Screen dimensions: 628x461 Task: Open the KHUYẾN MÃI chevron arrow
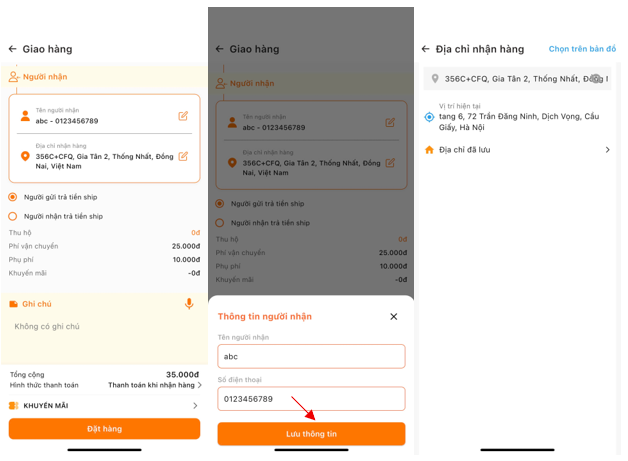pos(194,406)
